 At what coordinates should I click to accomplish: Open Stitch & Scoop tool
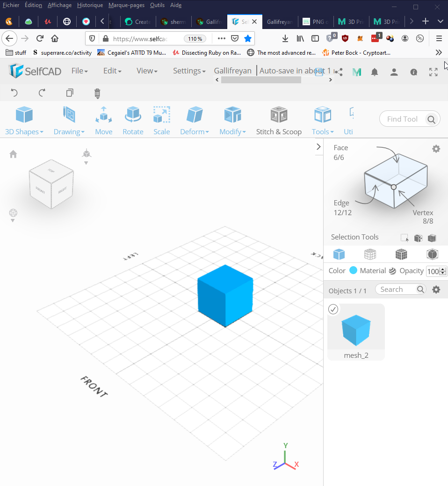point(279,121)
